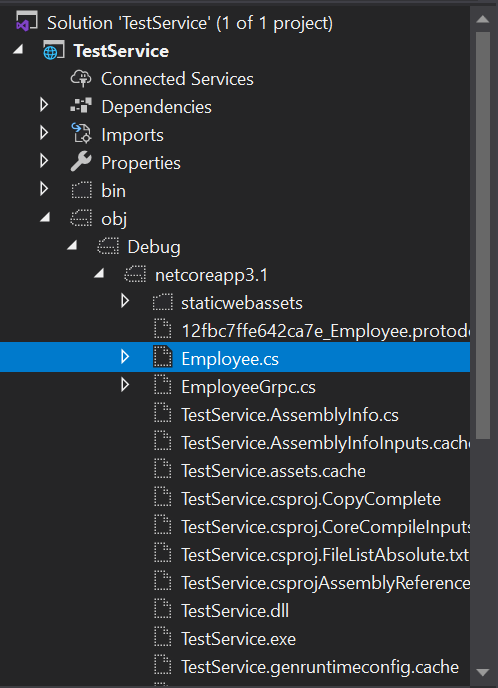Click the Employee.cs file icon
Image resolution: width=498 pixels, height=688 pixels.
point(162,358)
